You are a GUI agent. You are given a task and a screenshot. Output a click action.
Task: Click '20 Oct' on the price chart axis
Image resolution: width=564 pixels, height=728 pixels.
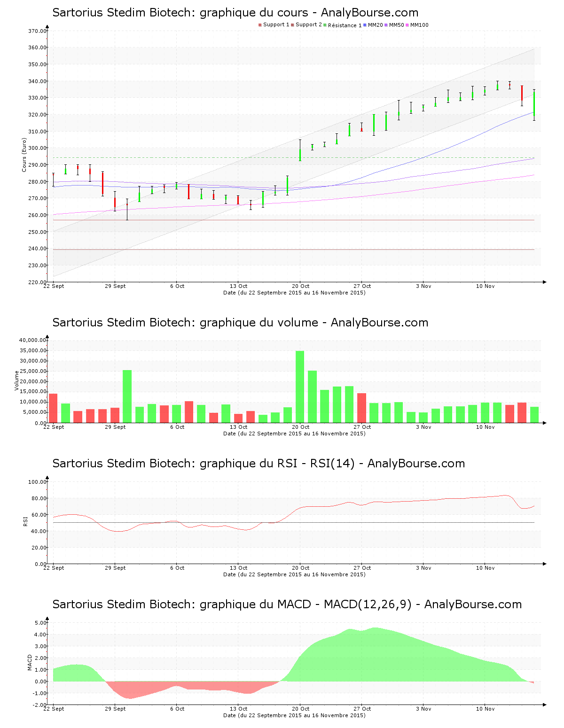point(300,286)
